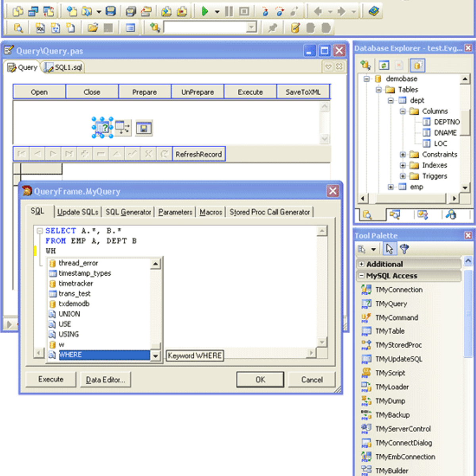Select the TMyConnection component in Tool Palette
The height and width of the screenshot is (476, 476).
[x=398, y=290]
